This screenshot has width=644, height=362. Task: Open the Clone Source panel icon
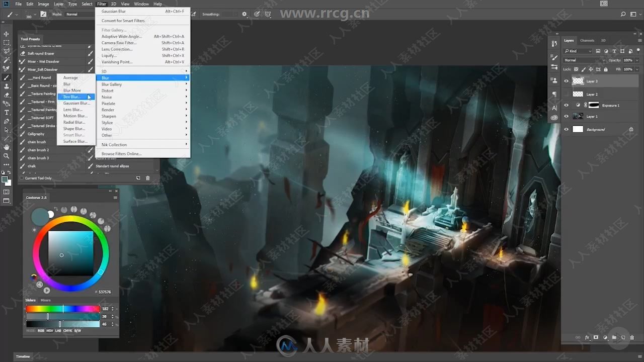point(554,80)
